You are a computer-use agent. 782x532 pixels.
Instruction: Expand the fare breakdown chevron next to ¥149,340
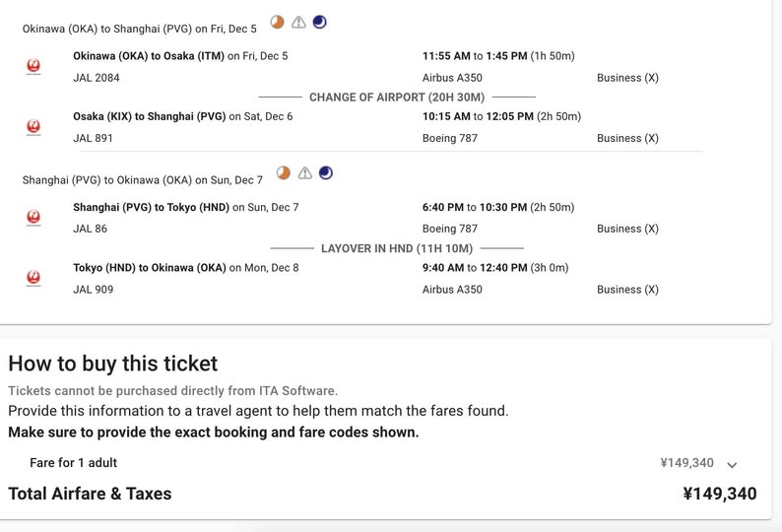click(732, 464)
